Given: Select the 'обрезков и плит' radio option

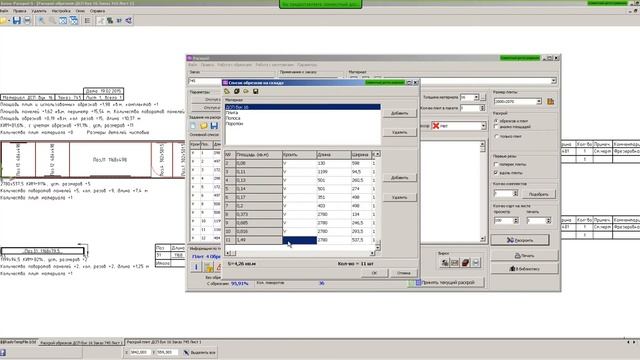Looking at the screenshot, I should click(496, 121).
